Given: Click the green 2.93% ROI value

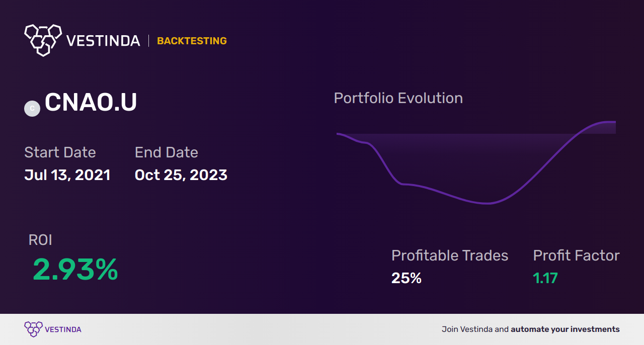Looking at the screenshot, I should [x=75, y=270].
